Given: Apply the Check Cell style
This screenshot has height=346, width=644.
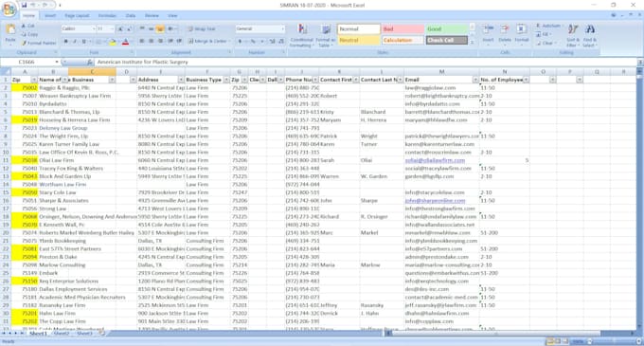Looking at the screenshot, I should 446,40.
